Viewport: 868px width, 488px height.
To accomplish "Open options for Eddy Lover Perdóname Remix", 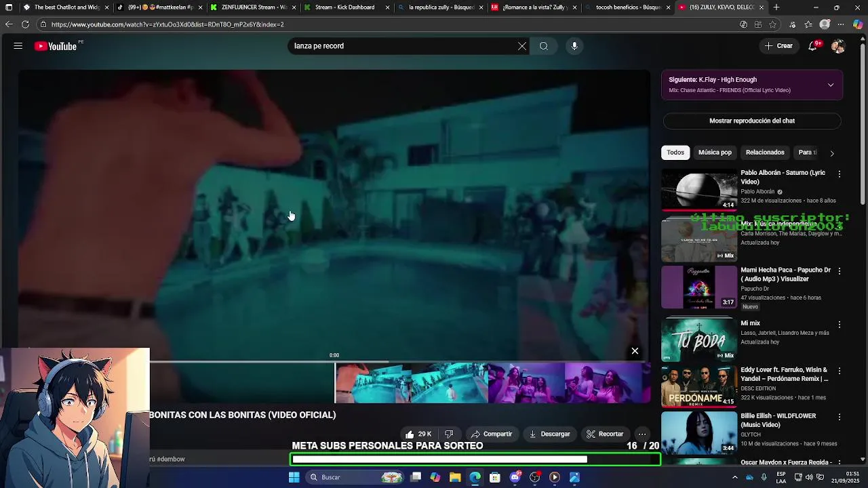I will 840,371.
